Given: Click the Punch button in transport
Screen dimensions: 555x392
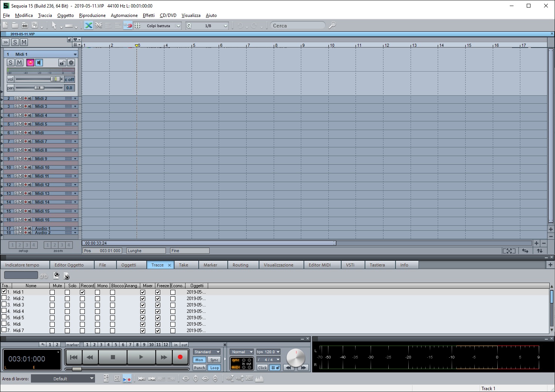Looking at the screenshot, I should pos(199,367).
